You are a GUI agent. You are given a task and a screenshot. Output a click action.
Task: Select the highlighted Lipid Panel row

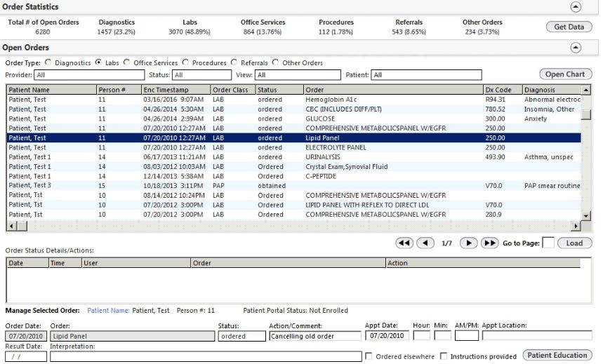[294, 138]
